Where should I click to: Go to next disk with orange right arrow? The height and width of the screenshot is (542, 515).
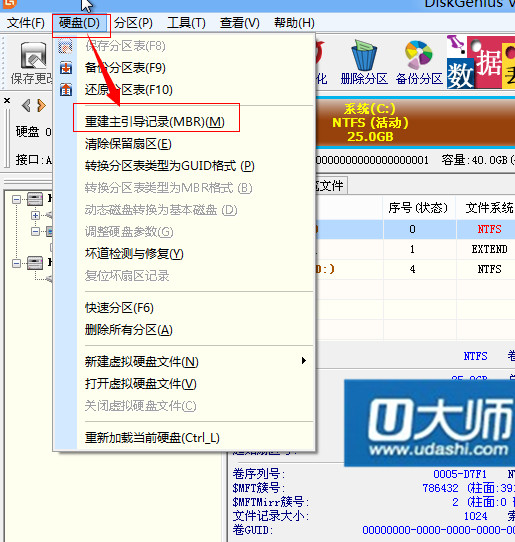(x=41, y=105)
